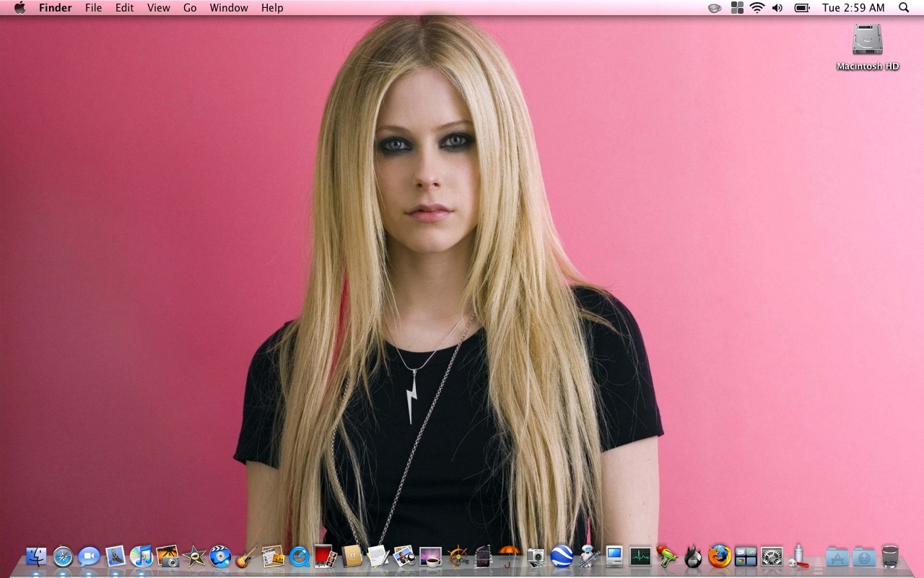Open Wi-Fi status menu
The width and height of the screenshot is (924, 578).
click(757, 8)
